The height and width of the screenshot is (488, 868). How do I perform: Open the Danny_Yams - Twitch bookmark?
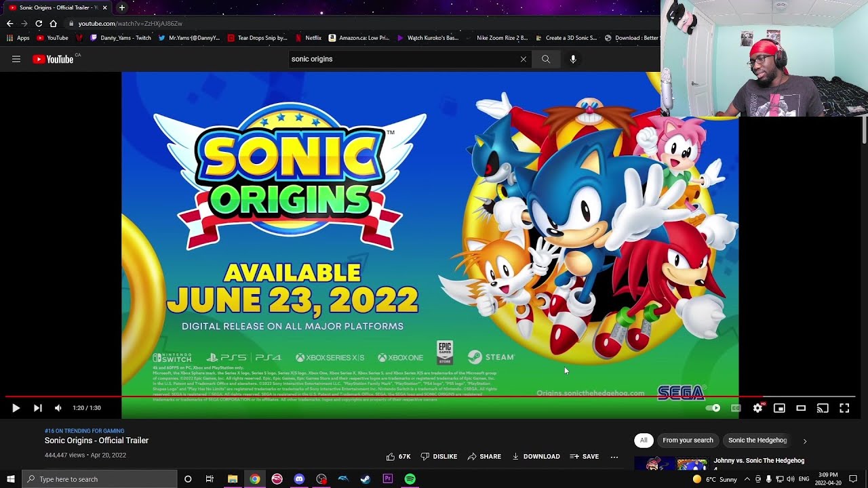pos(121,38)
